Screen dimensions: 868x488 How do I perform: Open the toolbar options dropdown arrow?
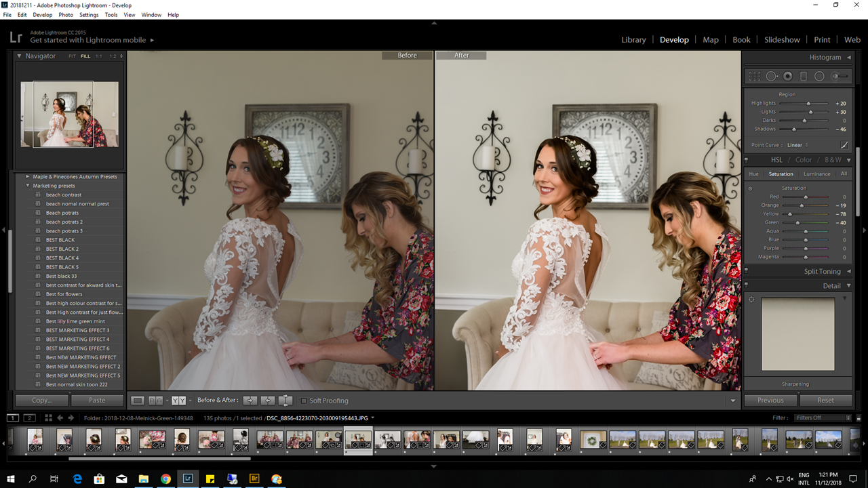733,401
